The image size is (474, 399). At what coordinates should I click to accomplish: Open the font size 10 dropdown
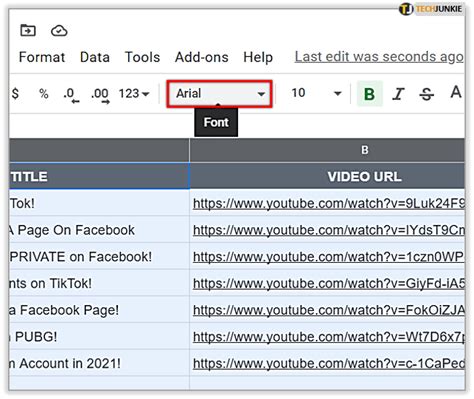pos(316,93)
